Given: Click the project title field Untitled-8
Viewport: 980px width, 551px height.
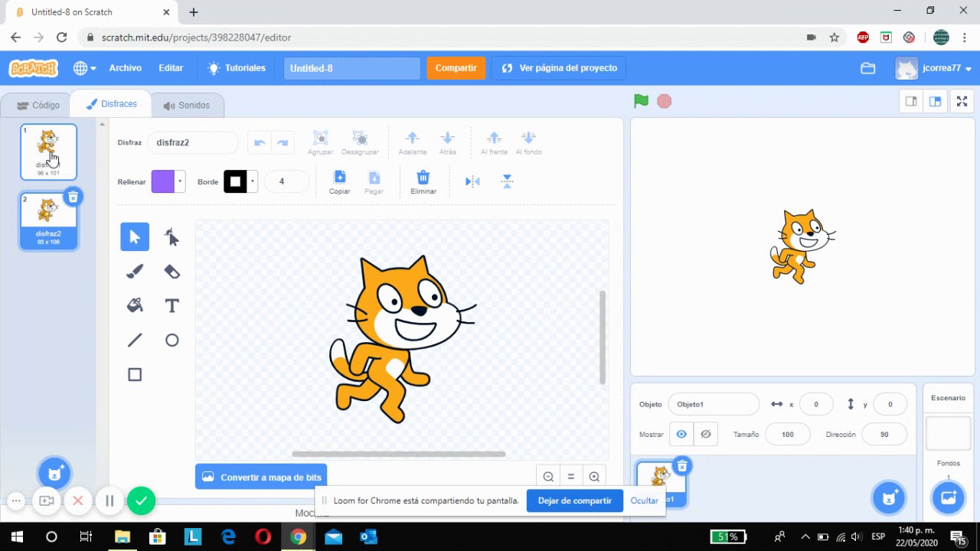Looking at the screenshot, I should click(x=351, y=68).
